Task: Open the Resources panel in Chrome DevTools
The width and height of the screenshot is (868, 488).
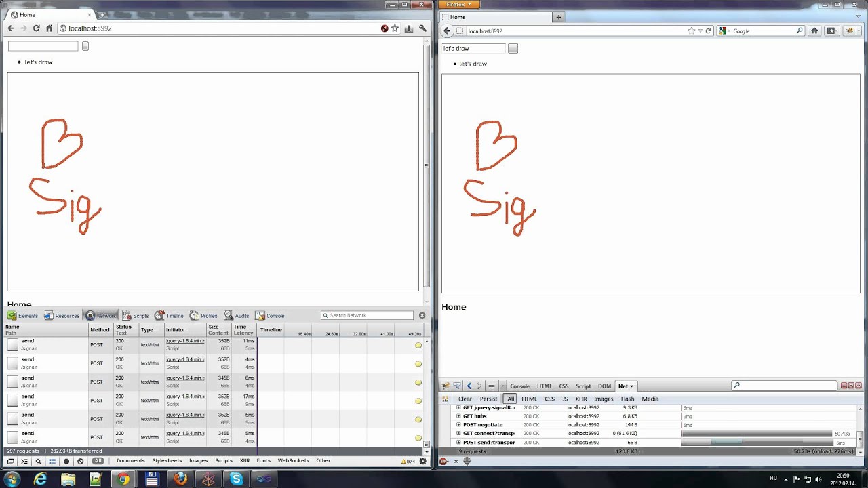Action: click(62, 316)
